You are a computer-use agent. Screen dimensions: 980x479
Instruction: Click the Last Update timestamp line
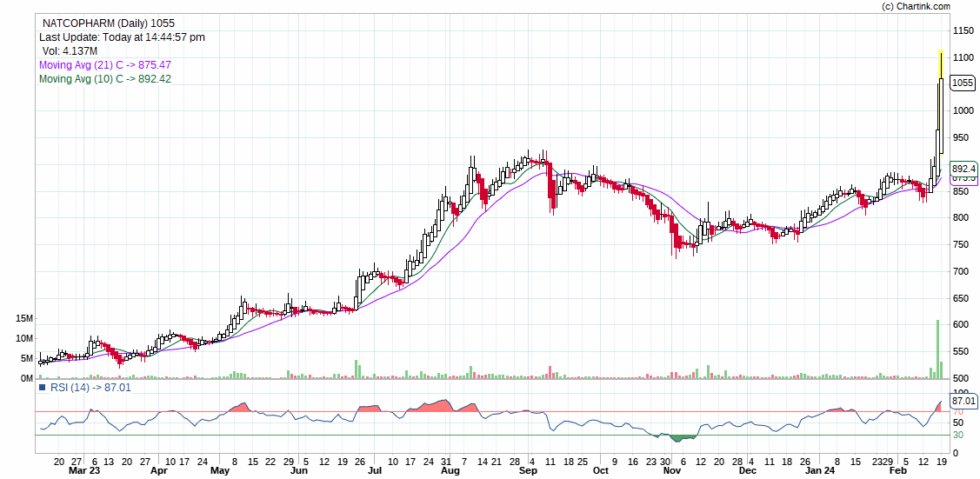click(x=122, y=37)
